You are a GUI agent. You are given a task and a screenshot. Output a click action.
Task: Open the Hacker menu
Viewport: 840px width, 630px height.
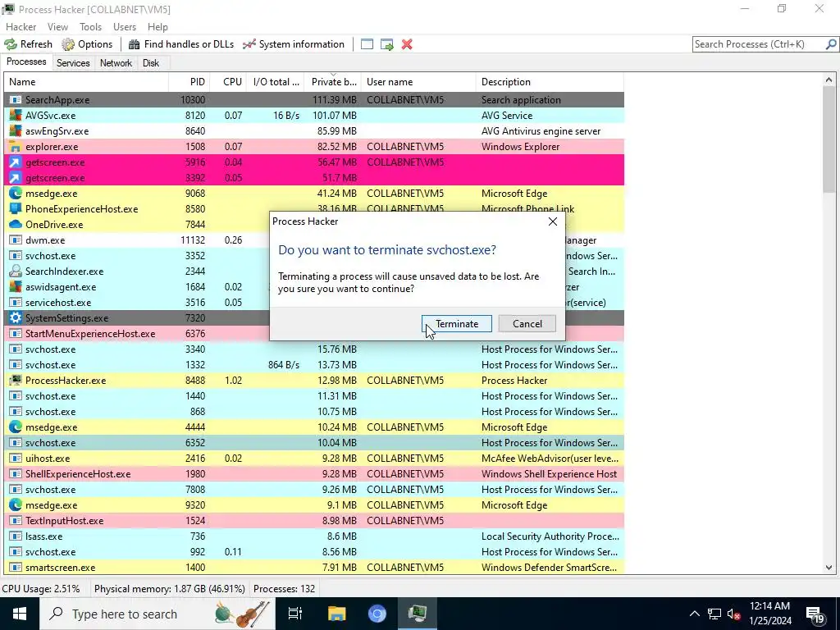[x=21, y=27]
